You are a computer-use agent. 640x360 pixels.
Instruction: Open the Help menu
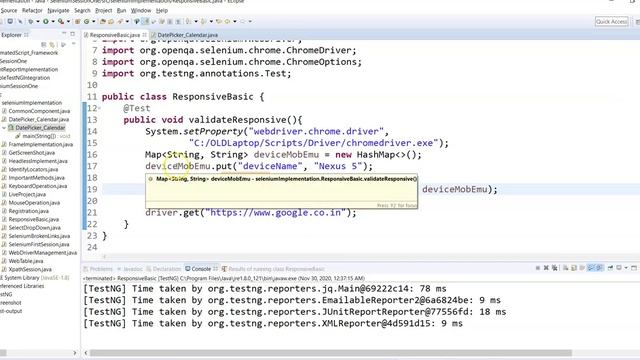(x=162, y=10)
